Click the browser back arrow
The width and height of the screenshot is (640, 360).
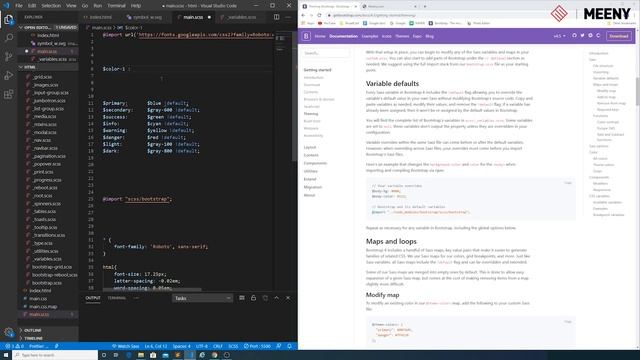pos(303,15)
